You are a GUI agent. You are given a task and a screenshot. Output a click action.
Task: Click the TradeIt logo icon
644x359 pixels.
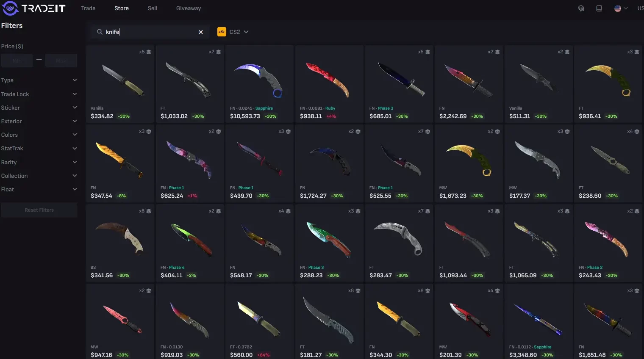click(x=10, y=8)
